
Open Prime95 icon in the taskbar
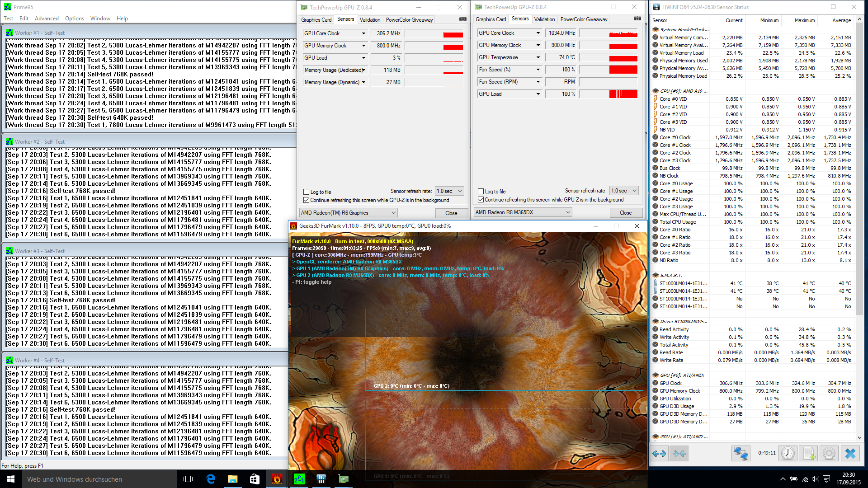[299, 479]
